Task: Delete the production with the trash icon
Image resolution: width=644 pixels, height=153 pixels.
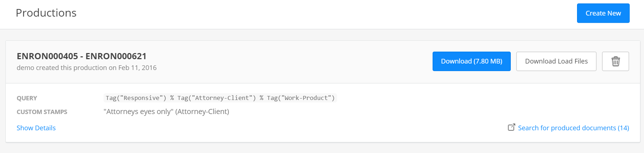Action: pyautogui.click(x=615, y=61)
